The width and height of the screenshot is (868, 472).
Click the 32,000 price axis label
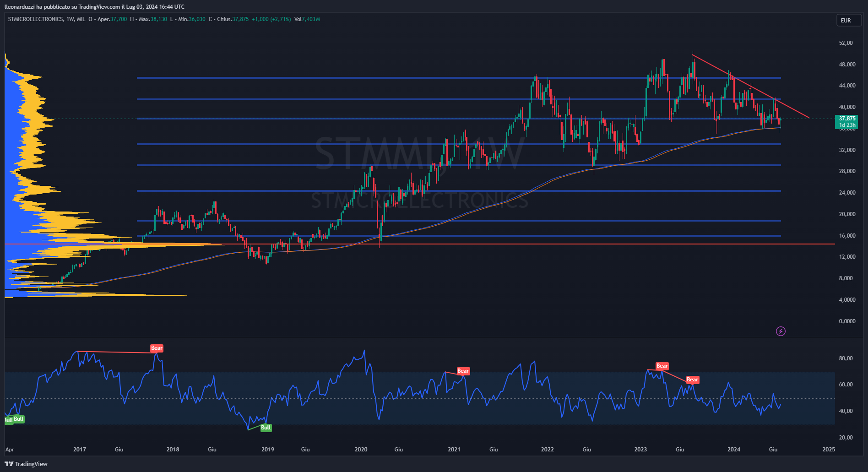pyautogui.click(x=847, y=150)
